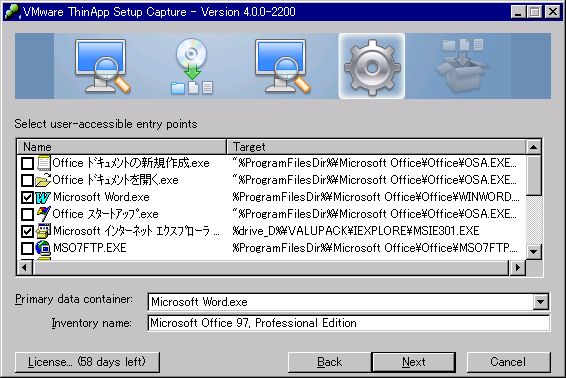Viewport: 566px width, 378px height.
Task: Uncheck the Microsoft インターネット エクスプローラ checkbox
Action: (27, 231)
